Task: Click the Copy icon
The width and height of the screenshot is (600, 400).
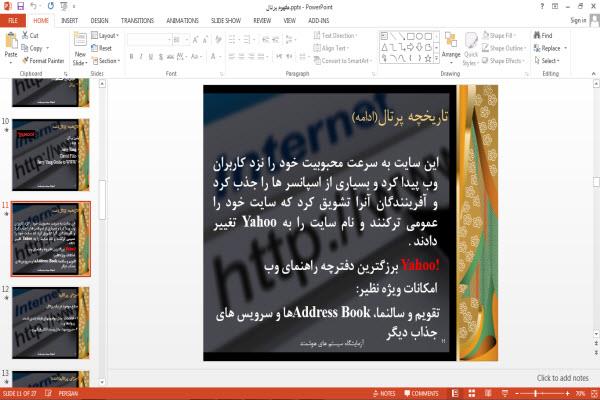Action: pyautogui.click(x=25, y=48)
